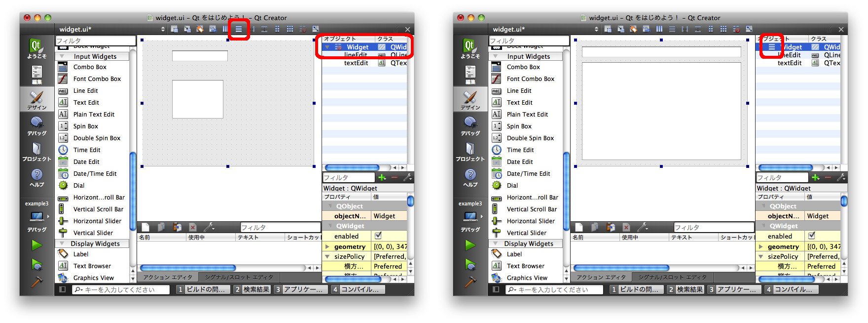Collapse sizePolicy property in right window

(760, 256)
